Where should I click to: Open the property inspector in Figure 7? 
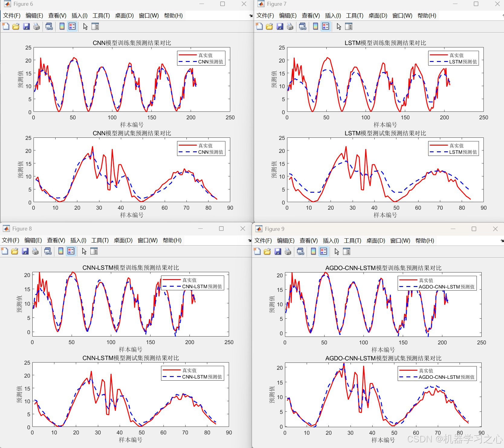point(349,27)
